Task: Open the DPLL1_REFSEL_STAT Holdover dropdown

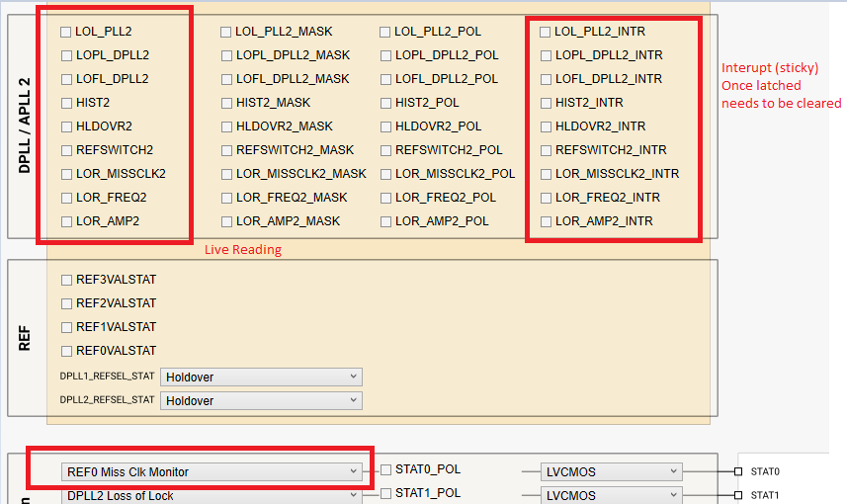Action: pos(262,378)
